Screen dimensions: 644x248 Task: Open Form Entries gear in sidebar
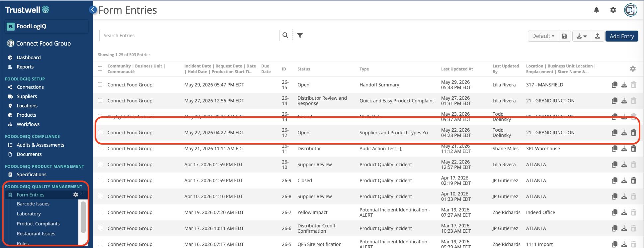[76, 195]
